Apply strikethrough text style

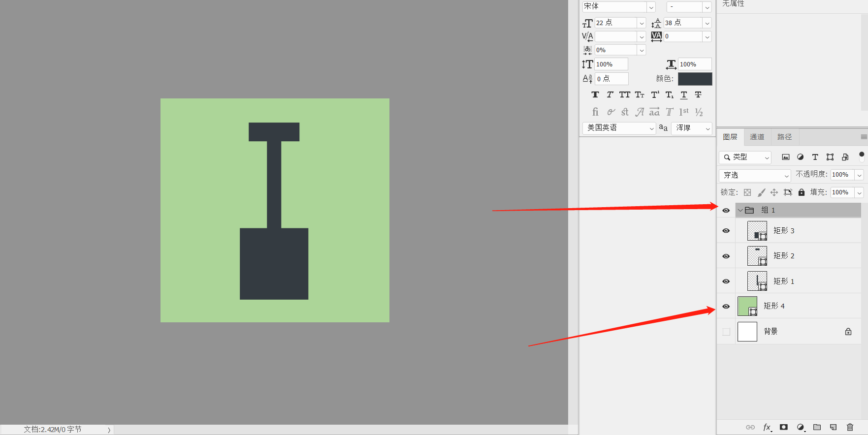pos(698,94)
